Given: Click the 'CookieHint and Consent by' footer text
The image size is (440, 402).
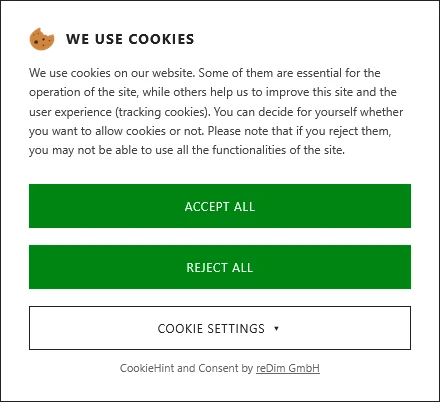Looking at the screenshot, I should [186, 368].
